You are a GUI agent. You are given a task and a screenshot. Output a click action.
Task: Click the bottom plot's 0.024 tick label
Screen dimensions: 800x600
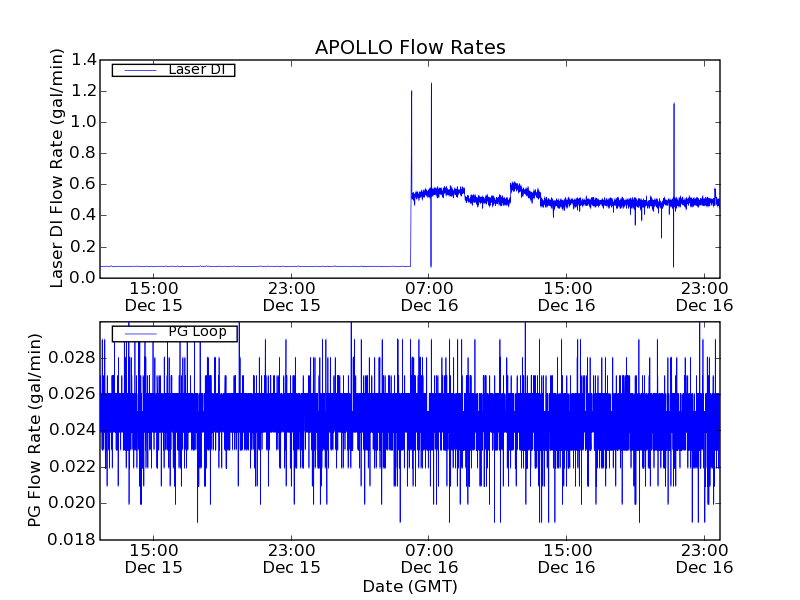click(x=72, y=430)
